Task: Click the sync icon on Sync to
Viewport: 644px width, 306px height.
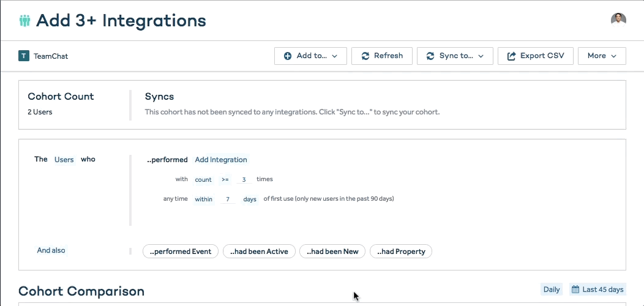Action: tap(430, 56)
